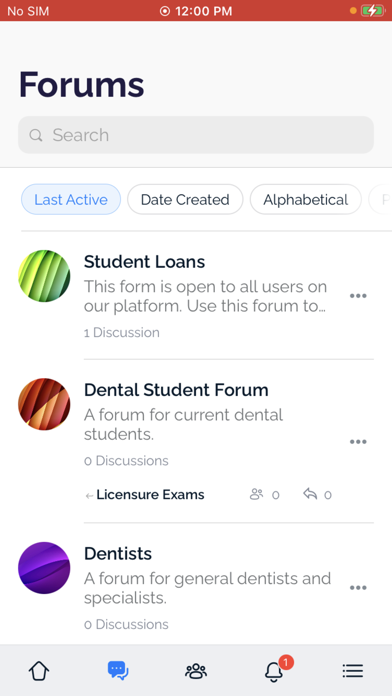Image resolution: width=392 pixels, height=696 pixels.
Task: Tap the Student Loans green avatar
Action: [44, 276]
